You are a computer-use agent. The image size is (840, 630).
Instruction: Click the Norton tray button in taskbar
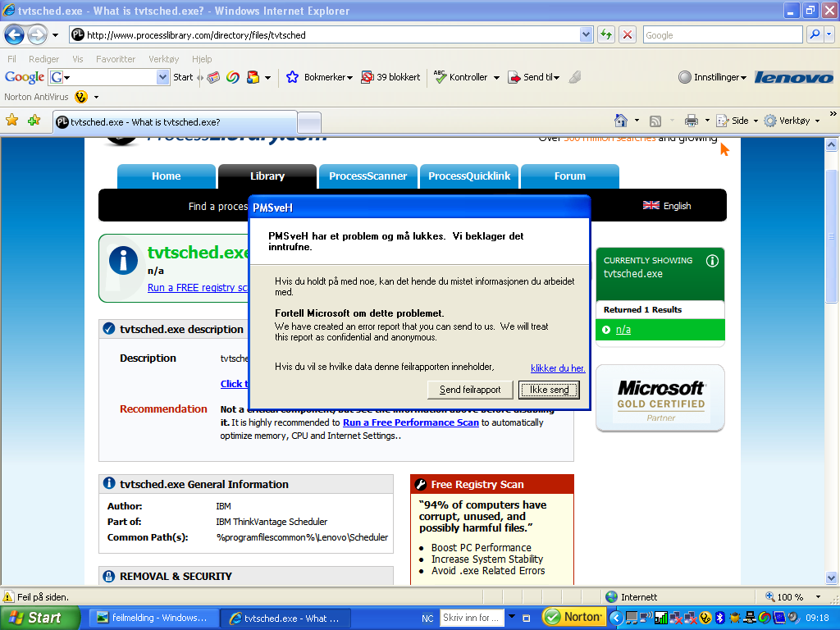click(x=574, y=617)
